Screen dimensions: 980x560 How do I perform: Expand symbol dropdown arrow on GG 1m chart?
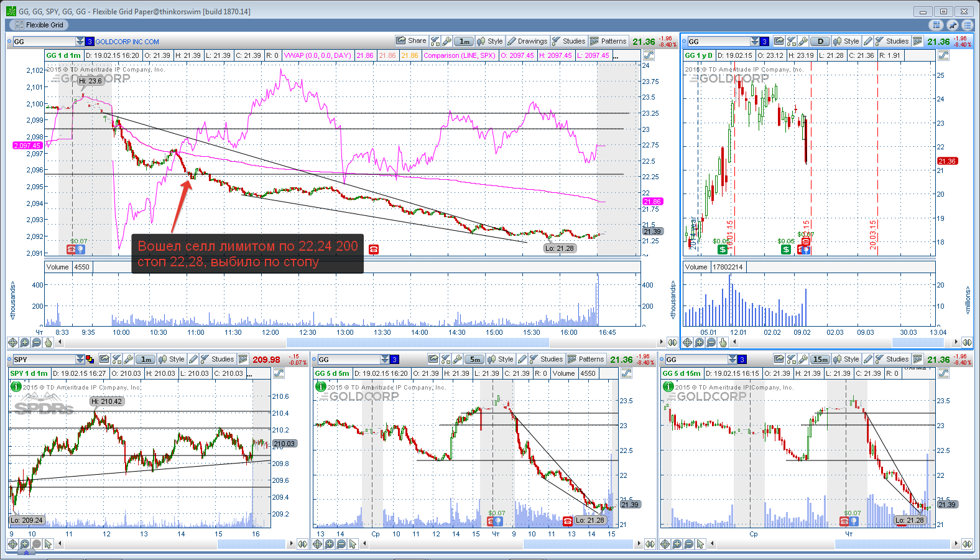click(x=80, y=41)
